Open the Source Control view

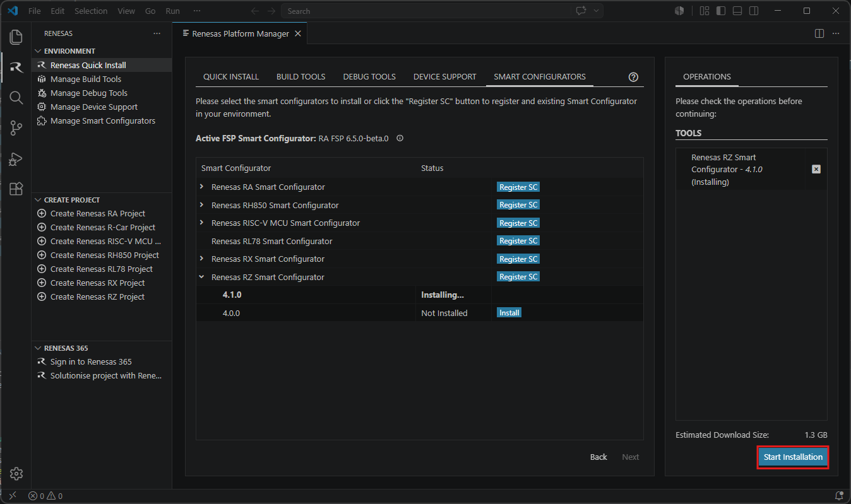pyautogui.click(x=16, y=128)
